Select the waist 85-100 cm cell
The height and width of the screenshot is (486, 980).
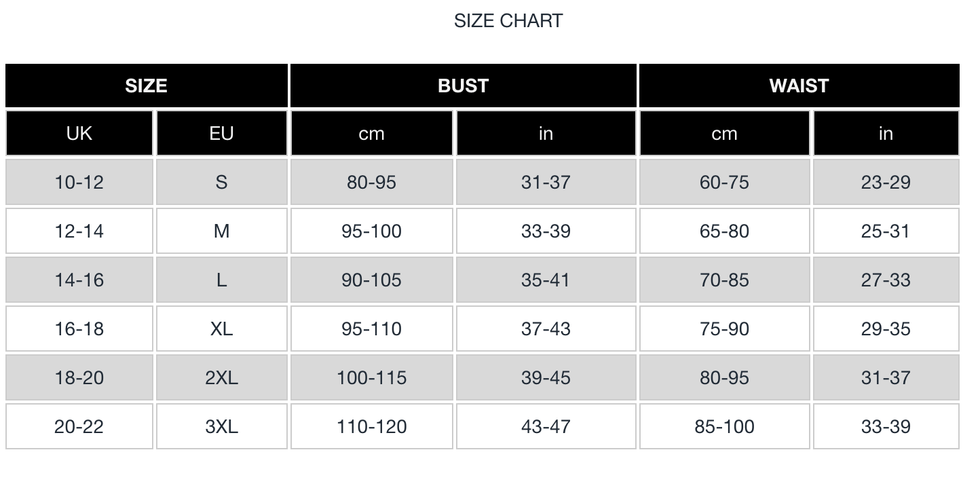pos(724,426)
